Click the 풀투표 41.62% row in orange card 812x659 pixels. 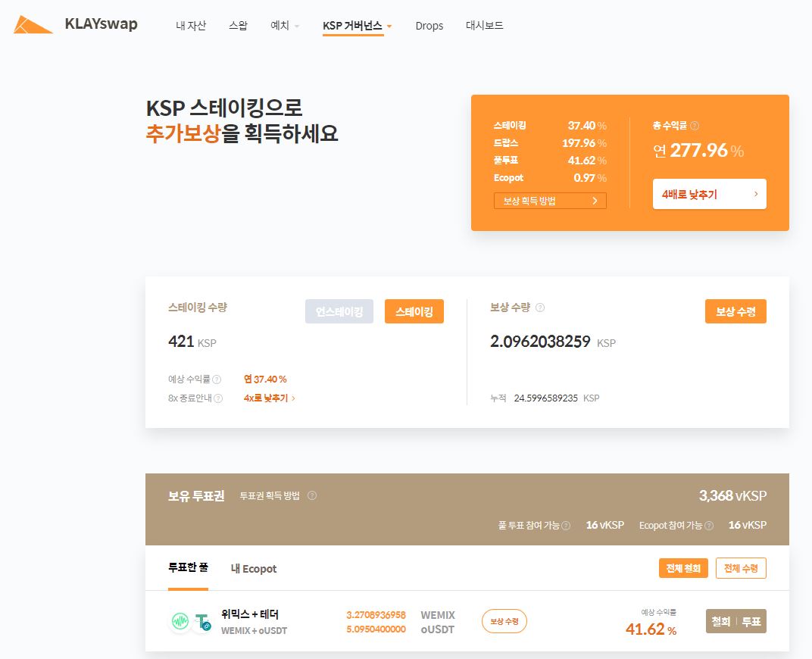(x=550, y=161)
